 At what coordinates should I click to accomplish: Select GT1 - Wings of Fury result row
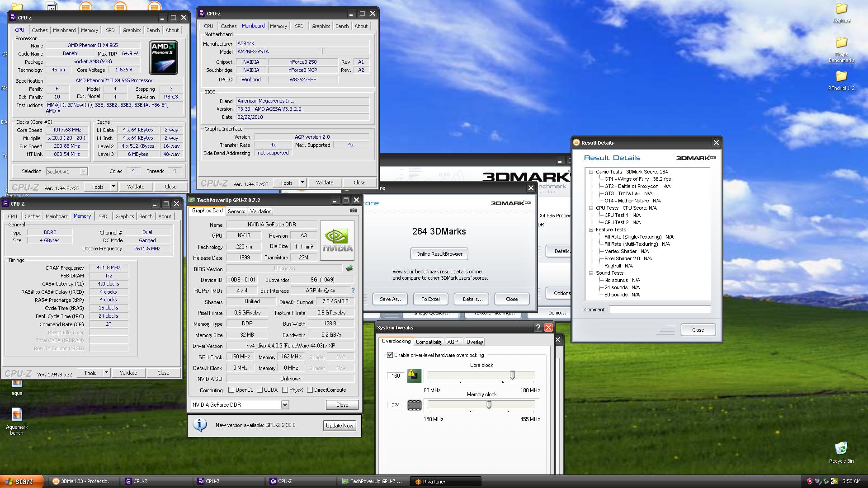pyautogui.click(x=637, y=179)
